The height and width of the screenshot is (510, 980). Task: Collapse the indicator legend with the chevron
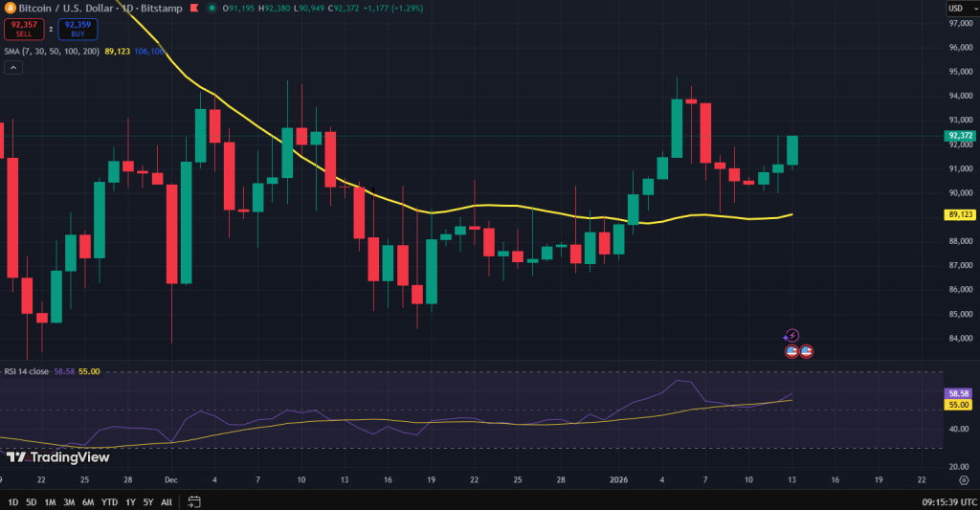click(13, 68)
